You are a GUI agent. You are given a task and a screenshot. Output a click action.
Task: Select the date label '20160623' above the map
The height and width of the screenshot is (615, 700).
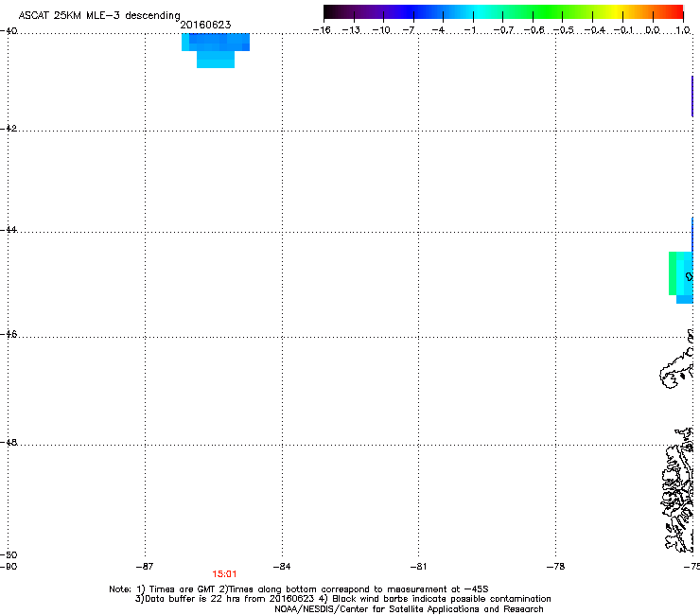pyautogui.click(x=205, y=25)
